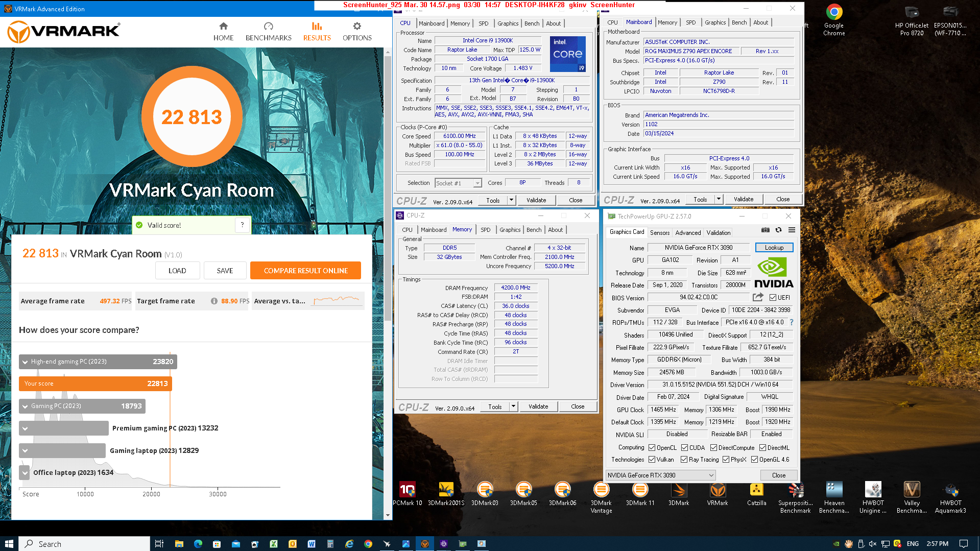Screen dimensions: 980x551
Task: Take GPU-Z screenshot with camera icon
Action: tap(765, 230)
